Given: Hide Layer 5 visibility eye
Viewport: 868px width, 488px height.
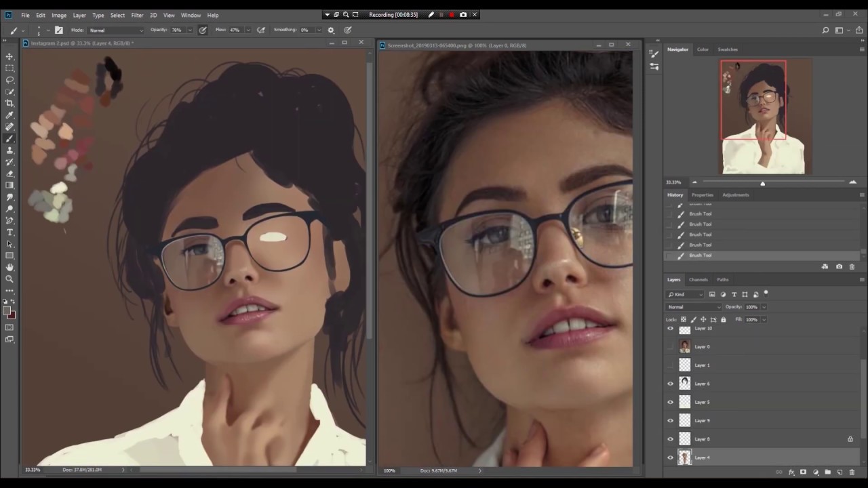Looking at the screenshot, I should [x=671, y=402].
